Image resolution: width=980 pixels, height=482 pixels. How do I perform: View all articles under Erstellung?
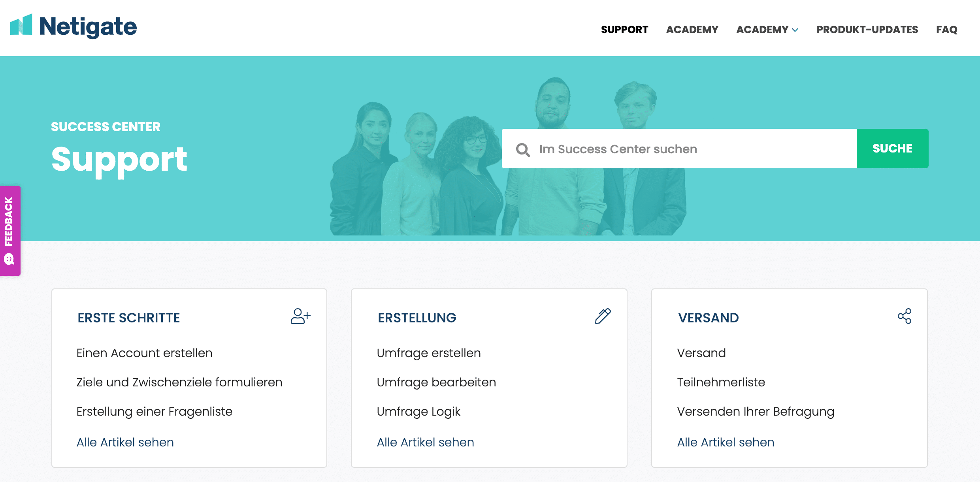point(425,442)
